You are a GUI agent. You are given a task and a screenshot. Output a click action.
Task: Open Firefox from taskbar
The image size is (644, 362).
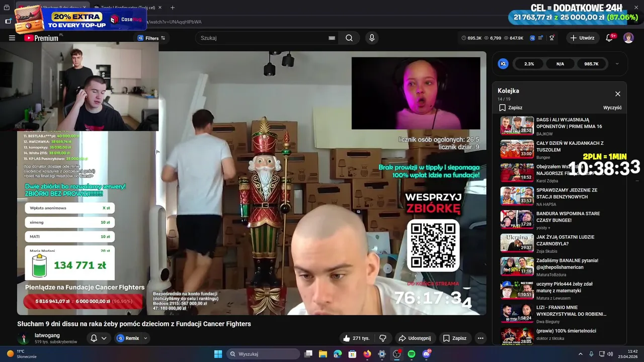(367, 354)
